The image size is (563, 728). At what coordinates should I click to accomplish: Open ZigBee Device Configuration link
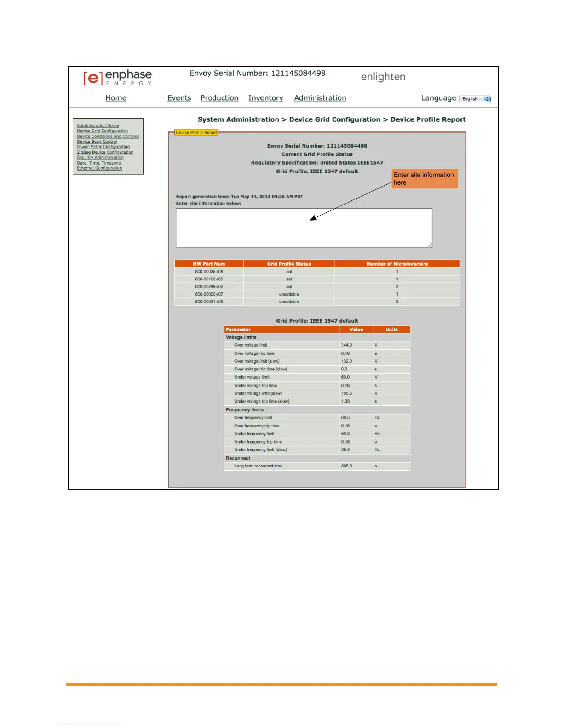pos(105,152)
